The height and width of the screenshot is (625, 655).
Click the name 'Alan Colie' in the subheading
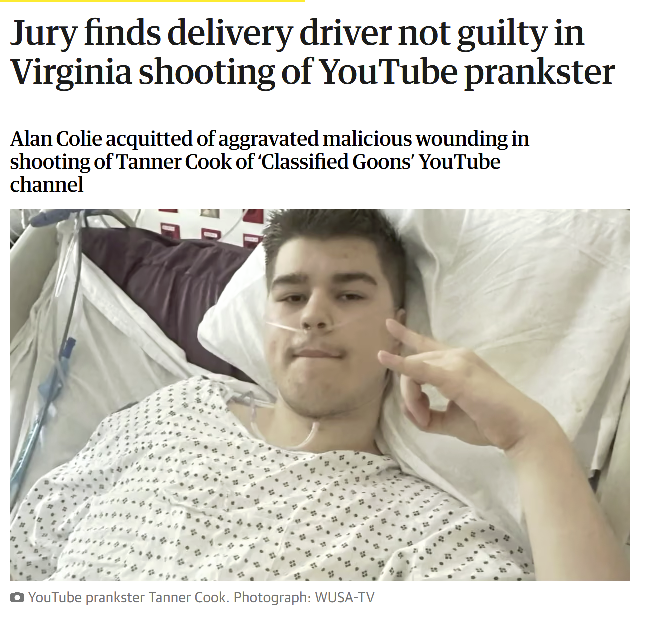point(56,139)
